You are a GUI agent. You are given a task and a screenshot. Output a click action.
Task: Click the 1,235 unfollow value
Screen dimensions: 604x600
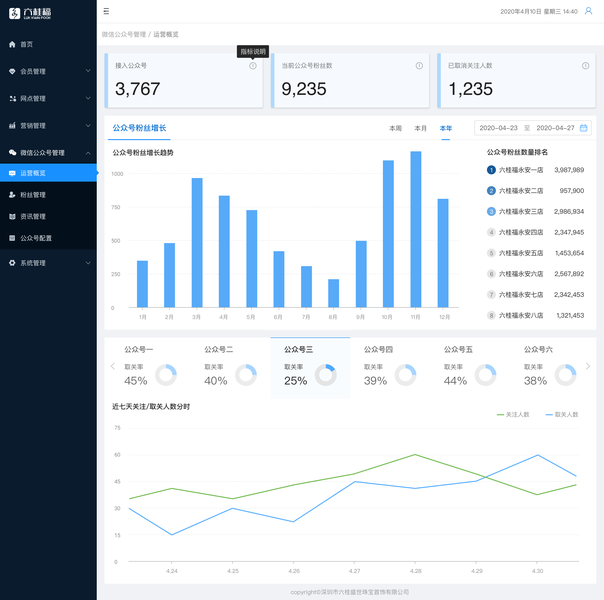point(471,89)
